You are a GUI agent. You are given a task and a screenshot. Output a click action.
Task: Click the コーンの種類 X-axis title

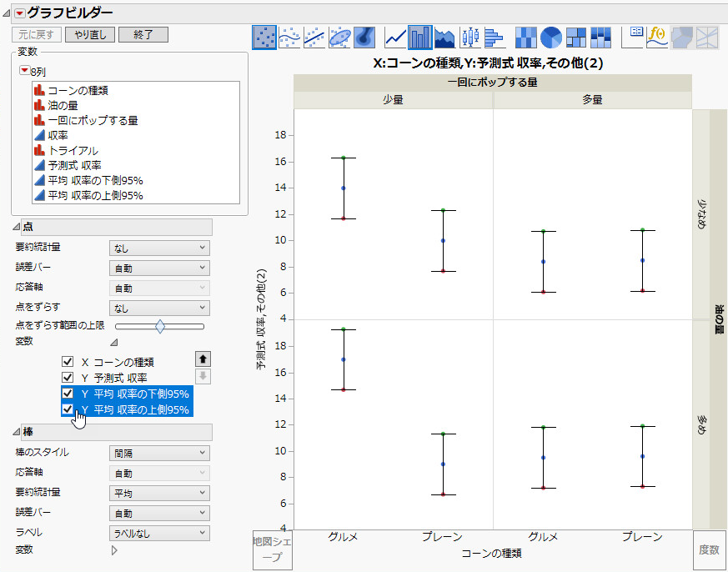tap(491, 554)
